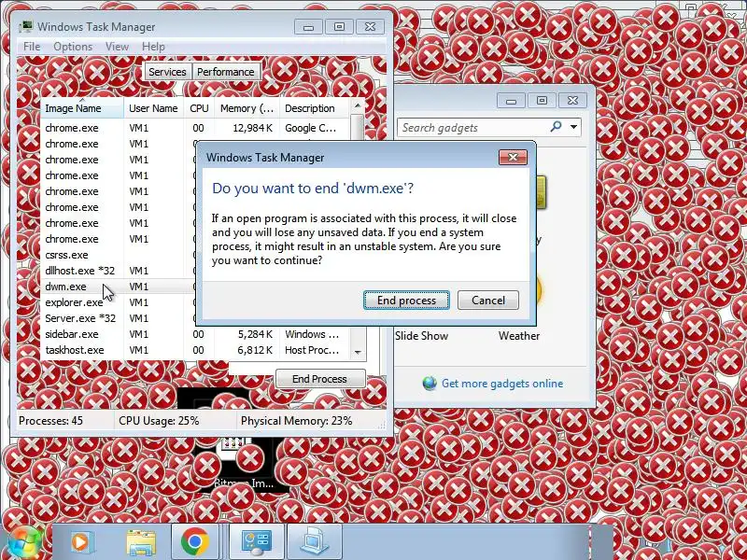Sort processes by Description column
The height and width of the screenshot is (560, 747).
tap(315, 108)
